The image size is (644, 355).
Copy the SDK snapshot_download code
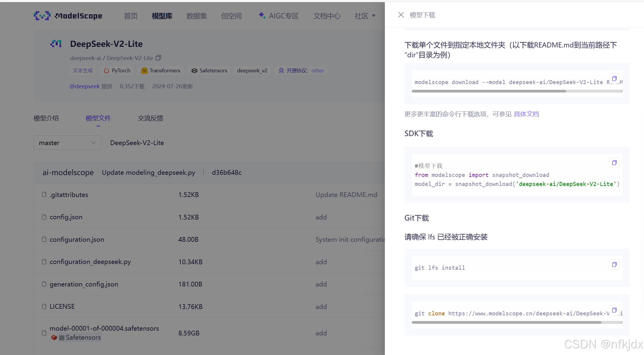click(x=614, y=163)
